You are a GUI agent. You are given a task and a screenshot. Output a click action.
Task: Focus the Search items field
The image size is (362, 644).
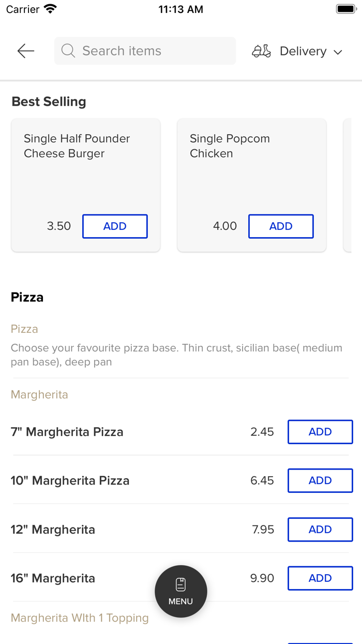[150, 51]
